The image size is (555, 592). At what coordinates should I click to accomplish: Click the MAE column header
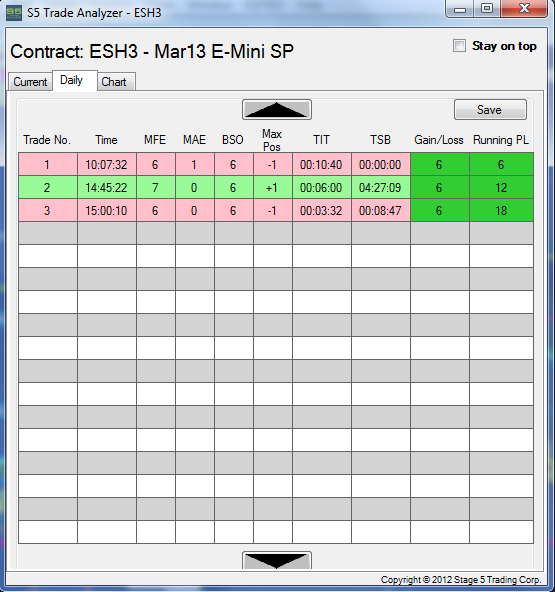(x=194, y=140)
